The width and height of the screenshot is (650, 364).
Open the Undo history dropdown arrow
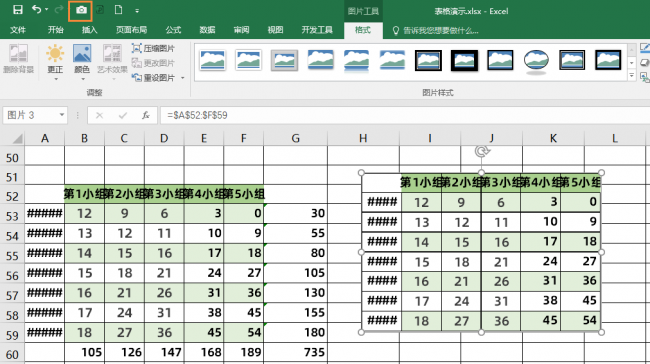[46, 10]
